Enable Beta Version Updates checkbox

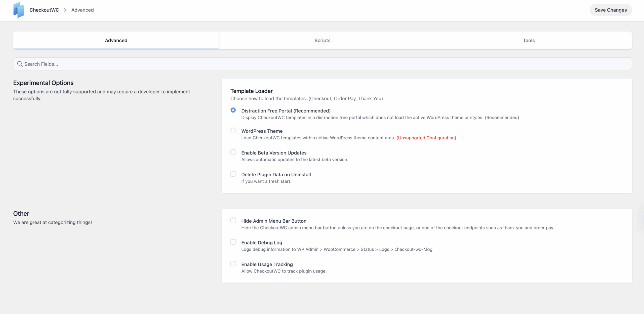(233, 152)
